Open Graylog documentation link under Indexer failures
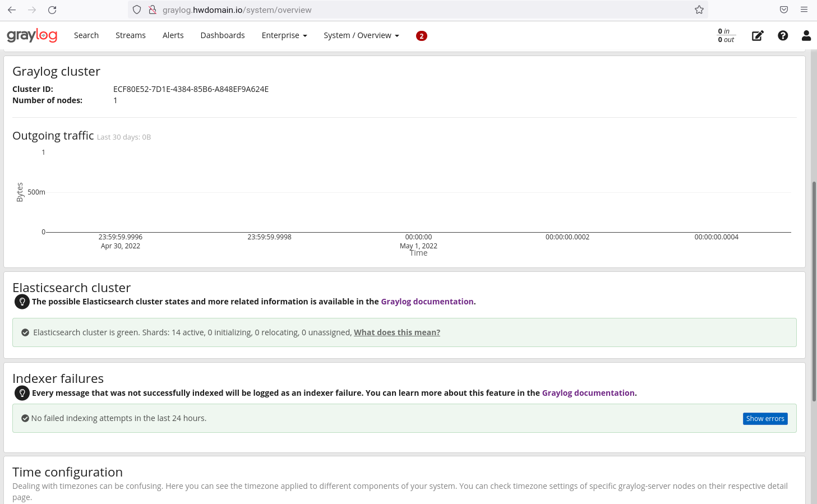The width and height of the screenshot is (817, 504). 588,393
